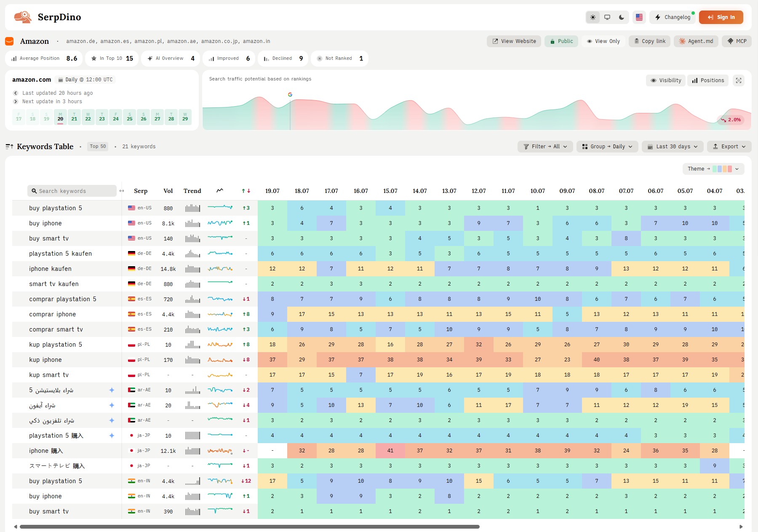Viewport: 758px width, 532px height.
Task: Click the Keywords Table sort icon
Action: coord(9,147)
